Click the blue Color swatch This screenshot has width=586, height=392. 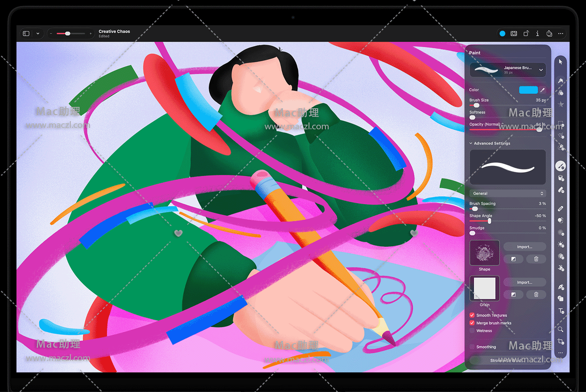(528, 90)
